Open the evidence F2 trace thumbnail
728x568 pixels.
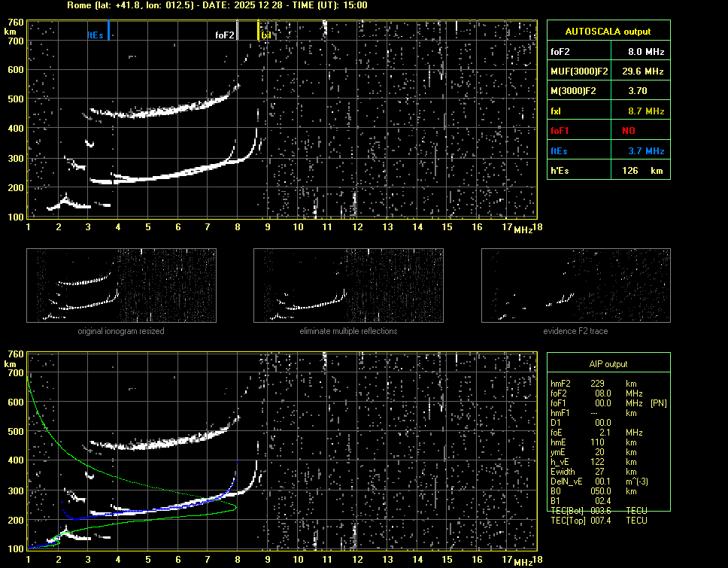pos(575,286)
